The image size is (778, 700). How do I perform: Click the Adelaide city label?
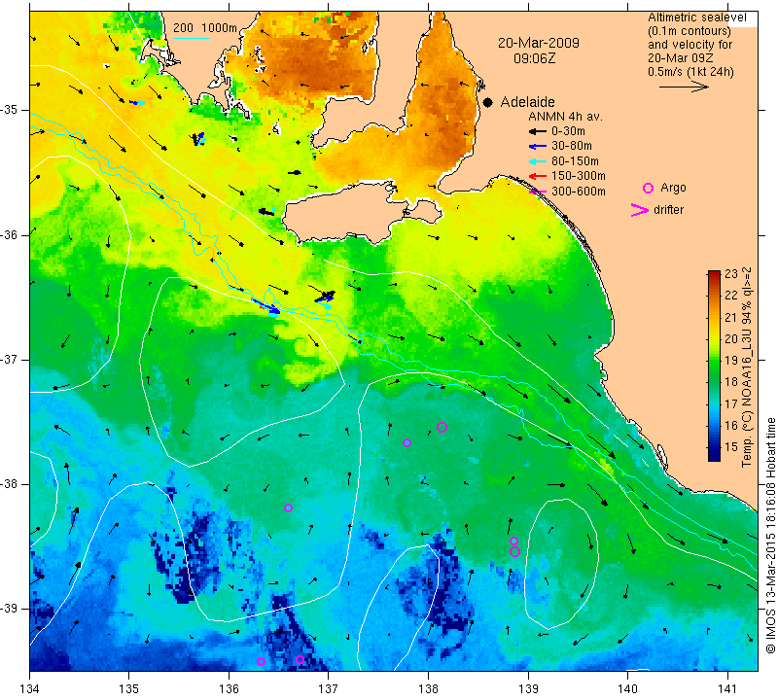click(527, 102)
